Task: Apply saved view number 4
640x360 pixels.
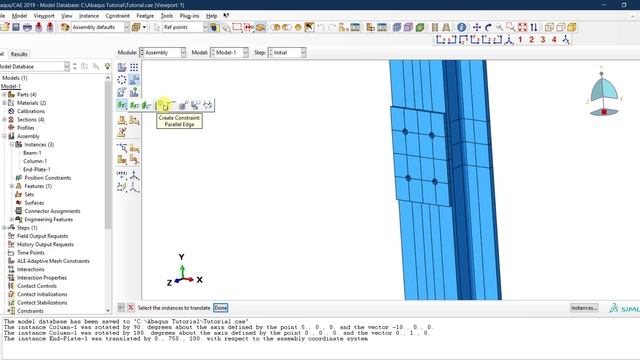Action: (554, 40)
